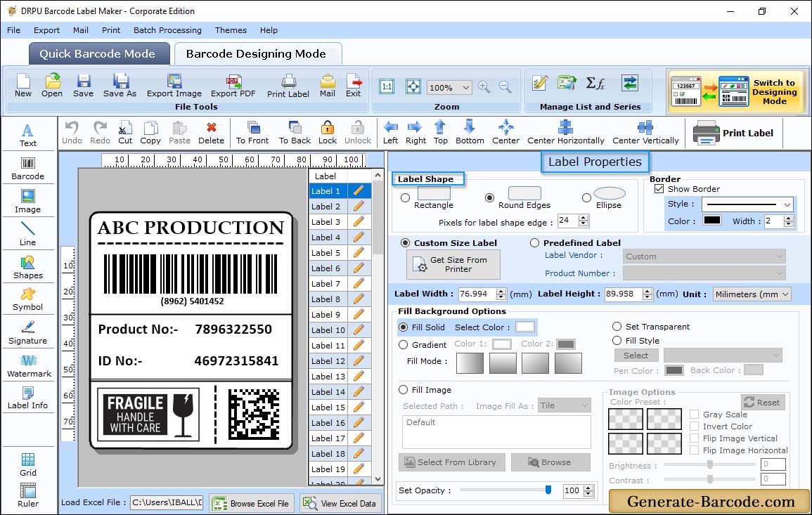Select Ellipse label shape
Viewport: 812px width, 515px height.
click(587, 197)
